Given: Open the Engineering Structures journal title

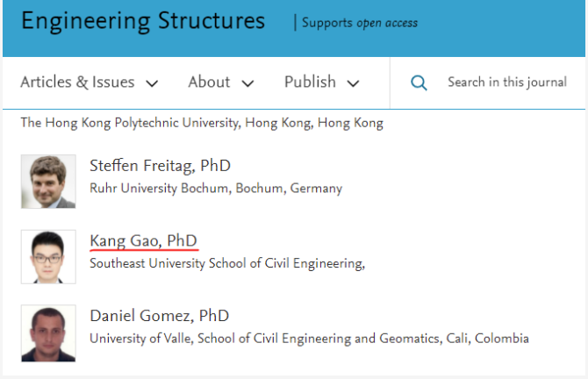Looking at the screenshot, I should pyautogui.click(x=143, y=21).
